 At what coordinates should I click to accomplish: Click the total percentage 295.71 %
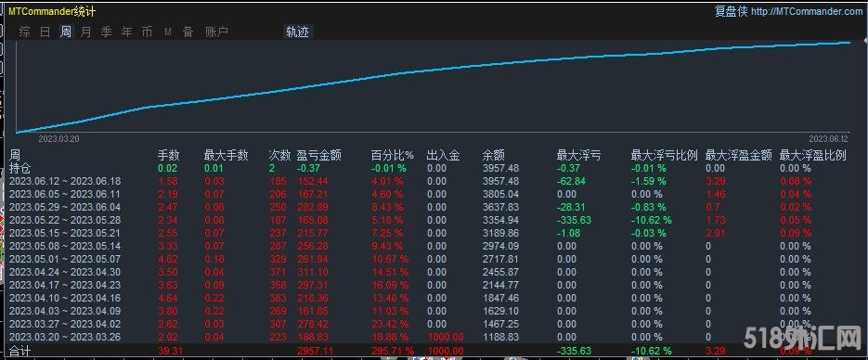coord(393,351)
